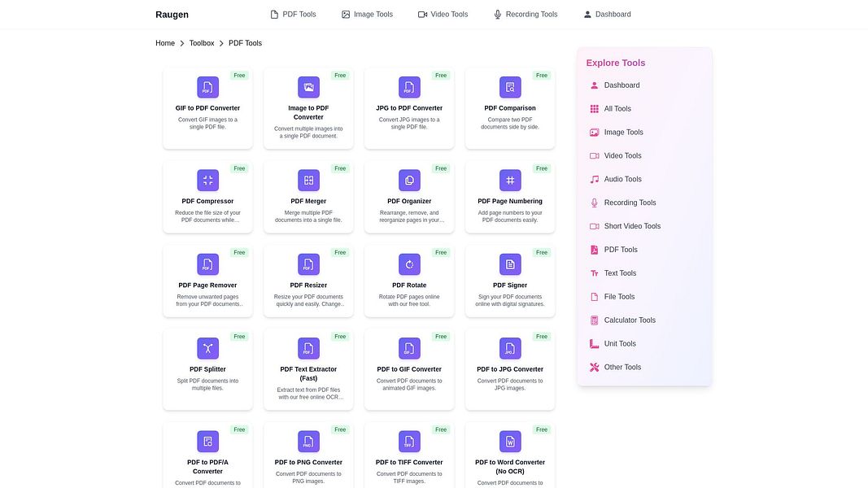Image resolution: width=868 pixels, height=488 pixels.
Task: Open Video Tools in top navigation
Action: point(443,15)
